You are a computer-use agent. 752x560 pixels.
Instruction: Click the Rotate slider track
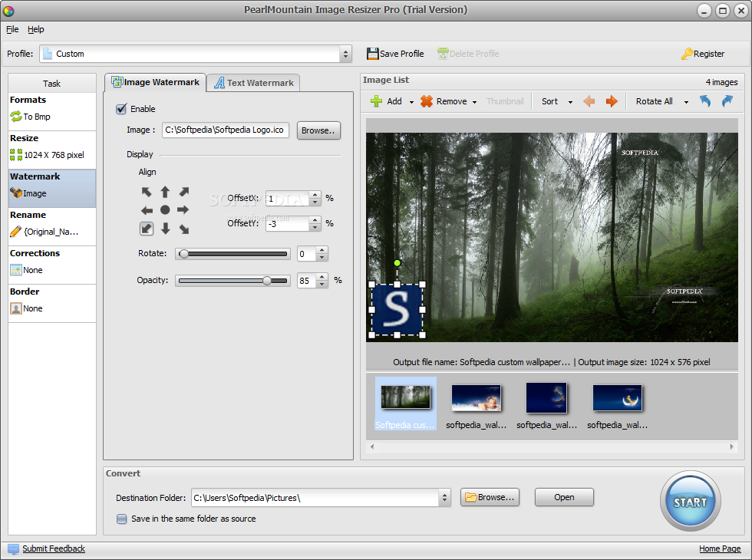(x=233, y=254)
